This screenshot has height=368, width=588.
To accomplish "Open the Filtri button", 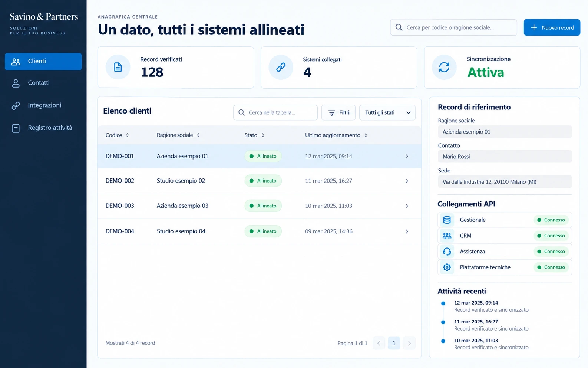I will [338, 112].
